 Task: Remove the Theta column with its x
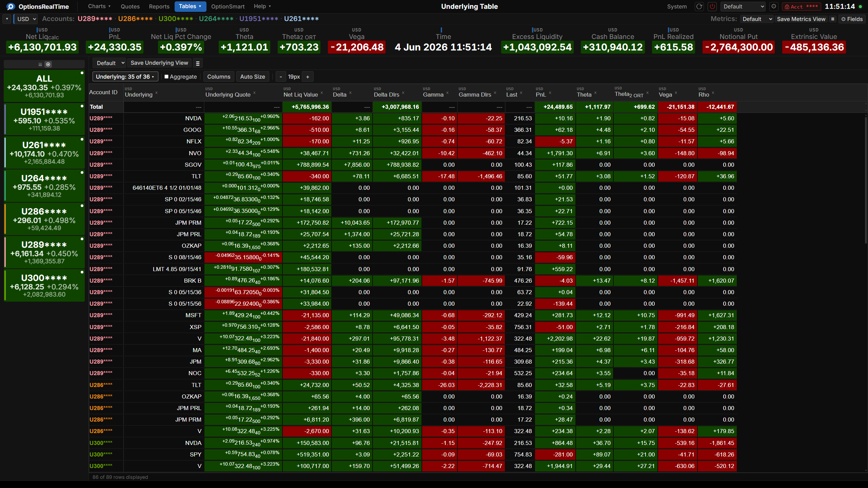coord(595,93)
